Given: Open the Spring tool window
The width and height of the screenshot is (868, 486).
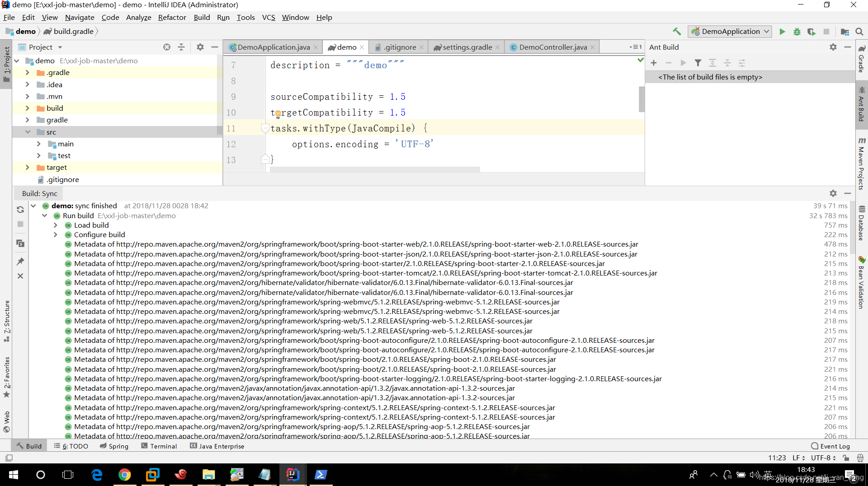Looking at the screenshot, I should (114, 446).
